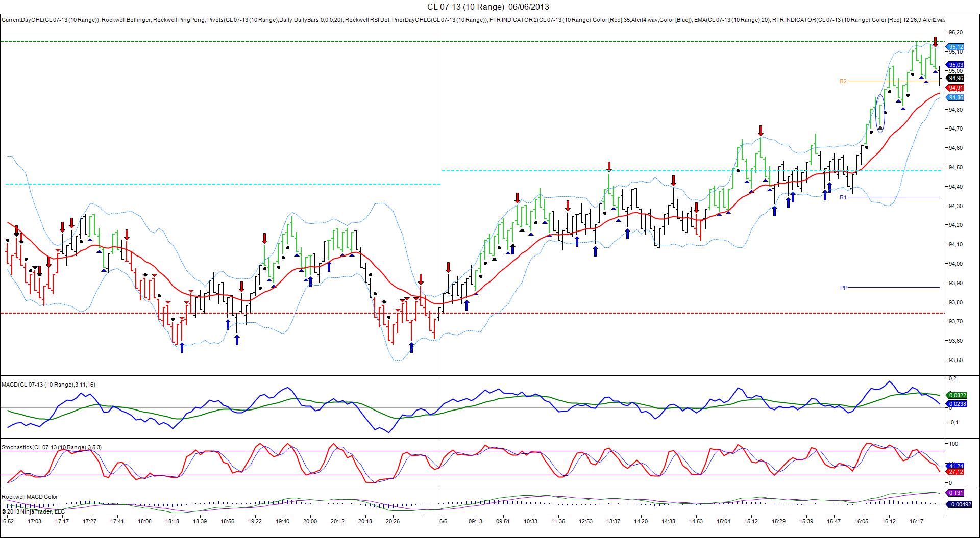Viewport: 980px width, 538px height.
Task: Click the 94,96 black last price marker
Action: pos(955,78)
